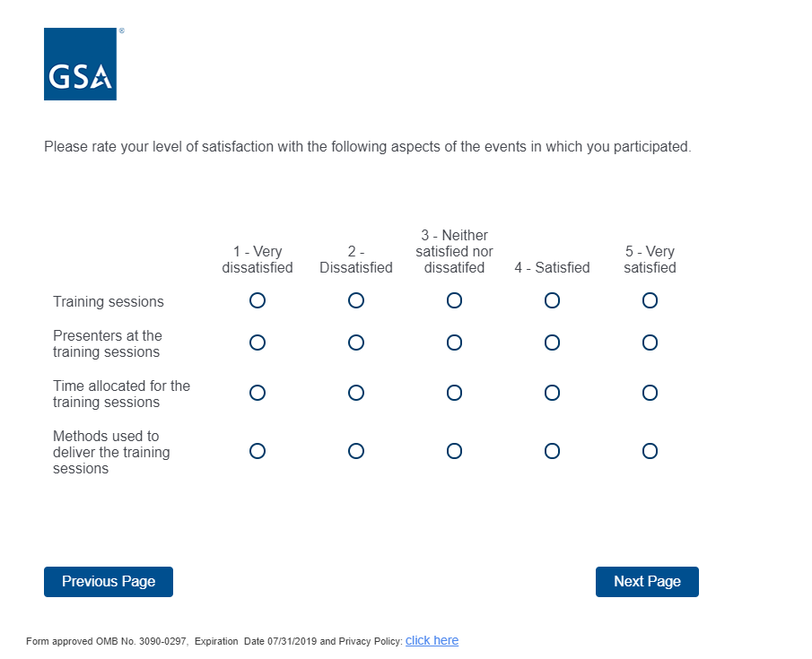Rate Methods used as Dissatisfied
The image size is (812, 659).
pyautogui.click(x=356, y=451)
